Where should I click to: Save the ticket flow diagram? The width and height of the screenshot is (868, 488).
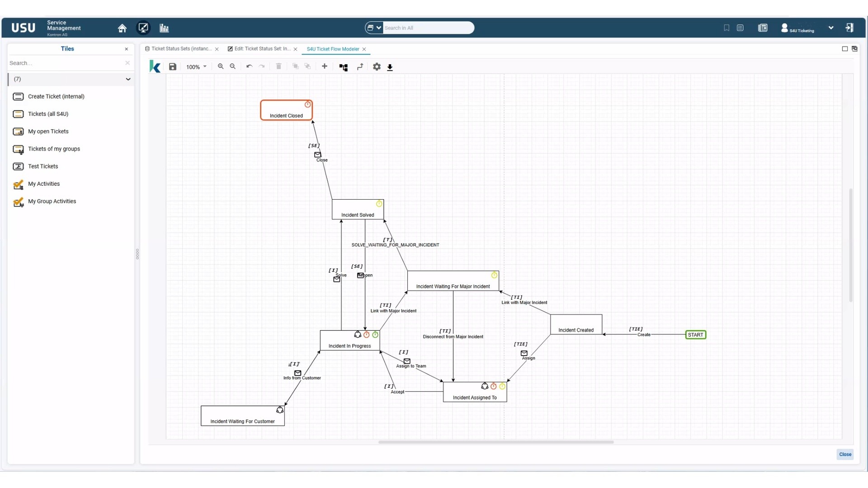tap(173, 67)
